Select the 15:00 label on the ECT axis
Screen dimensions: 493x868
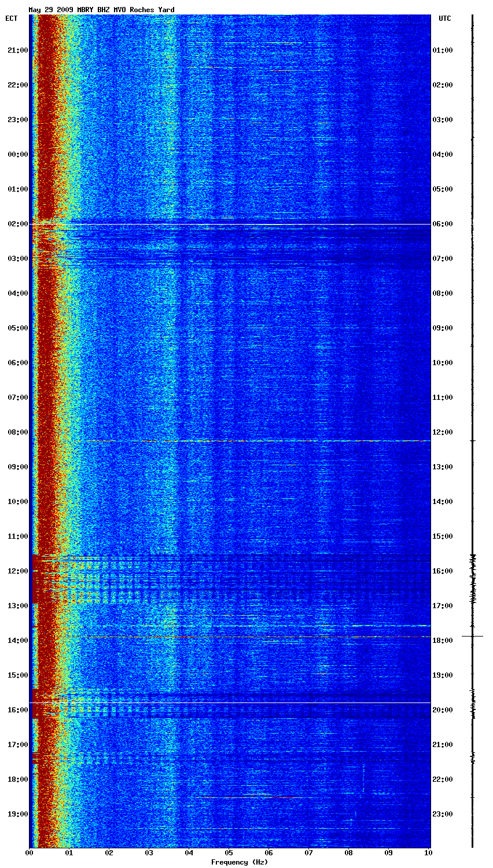tap(17, 675)
